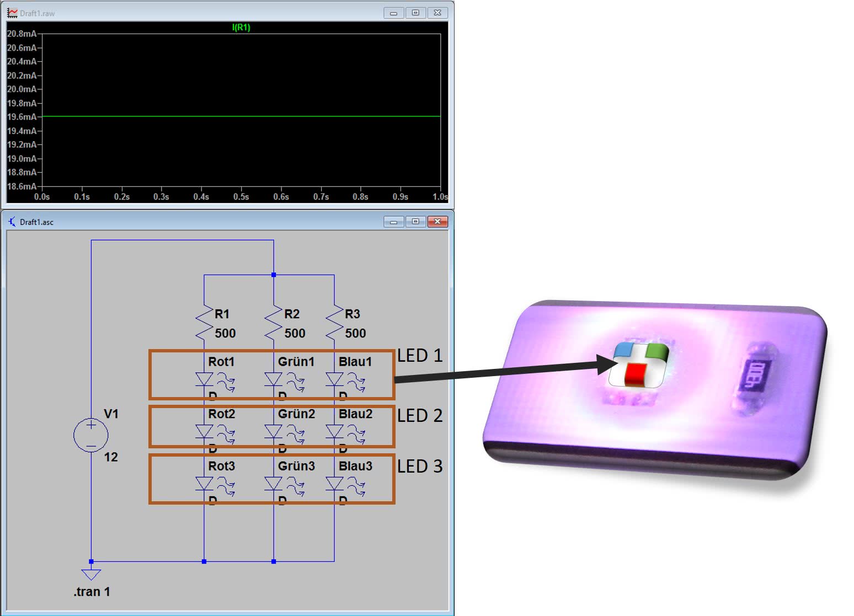Click the top junction node above R2
The width and height of the screenshot is (854, 616).
pyautogui.click(x=274, y=275)
